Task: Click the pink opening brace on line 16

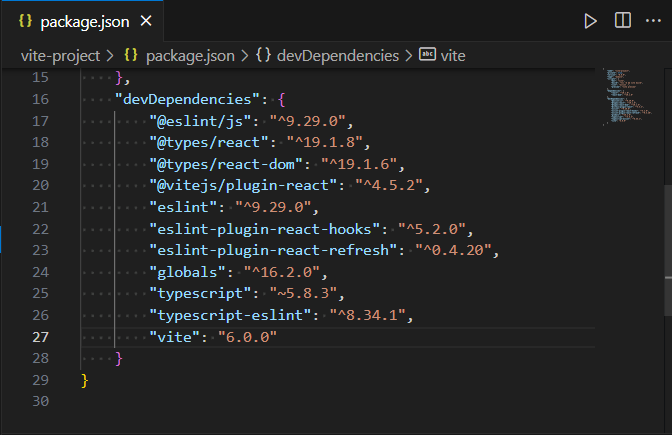Action: (x=281, y=100)
